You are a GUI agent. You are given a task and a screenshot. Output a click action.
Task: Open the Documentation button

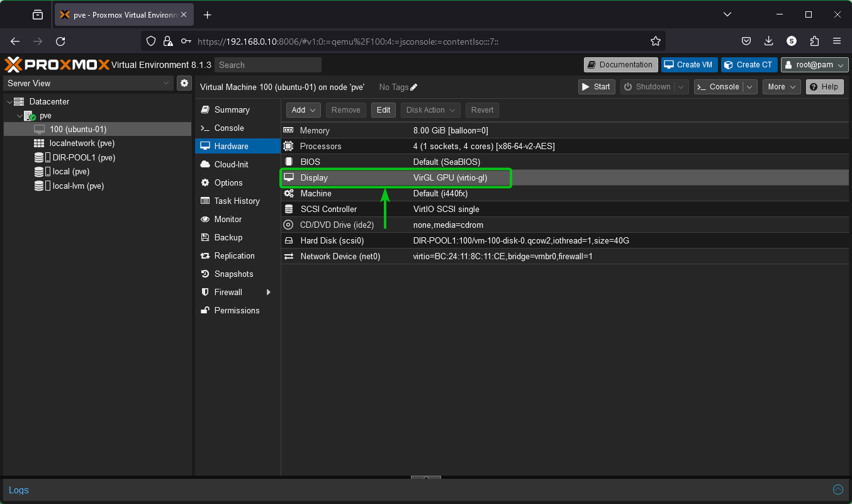(621, 65)
